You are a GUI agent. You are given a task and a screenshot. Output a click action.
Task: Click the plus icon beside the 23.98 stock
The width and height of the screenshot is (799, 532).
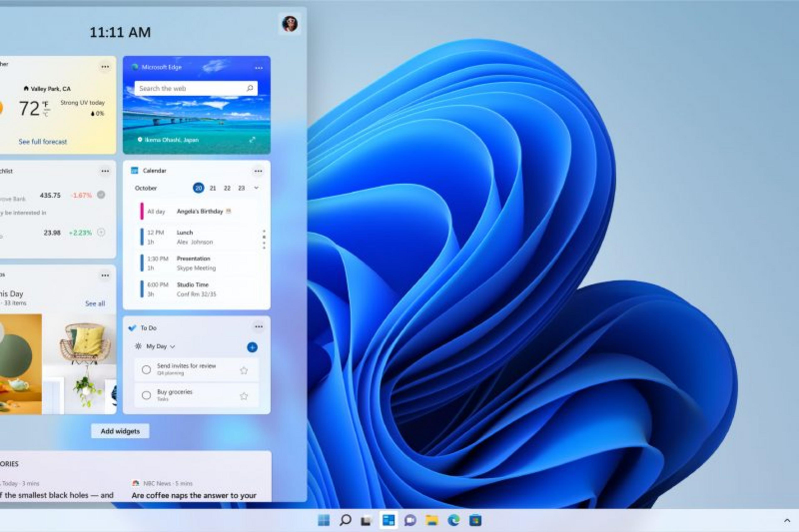pyautogui.click(x=101, y=233)
